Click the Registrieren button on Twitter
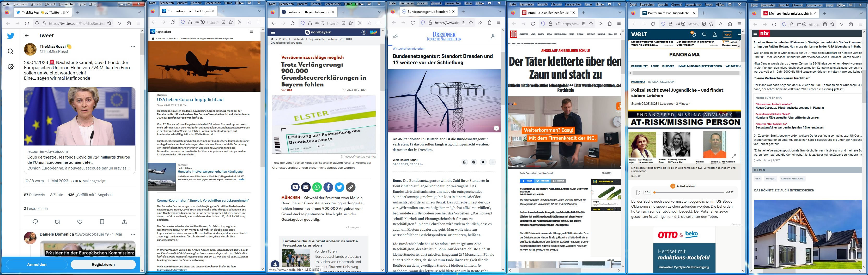 pyautogui.click(x=103, y=265)
